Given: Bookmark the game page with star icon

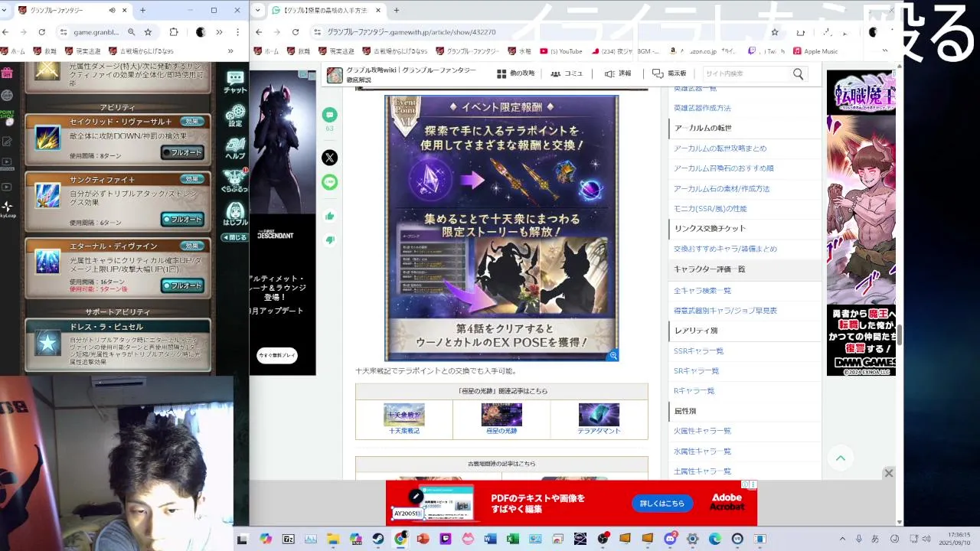Looking at the screenshot, I should point(148,32).
